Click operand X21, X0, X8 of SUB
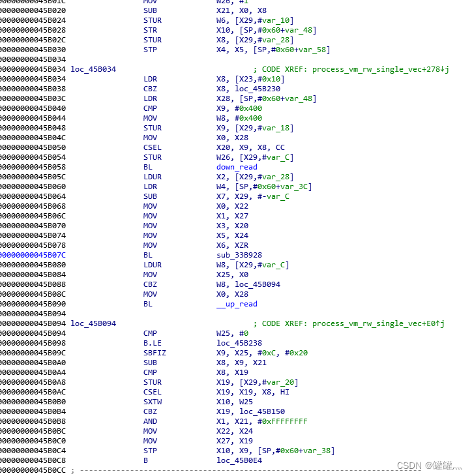The width and height of the screenshot is (472, 476). pos(241,10)
